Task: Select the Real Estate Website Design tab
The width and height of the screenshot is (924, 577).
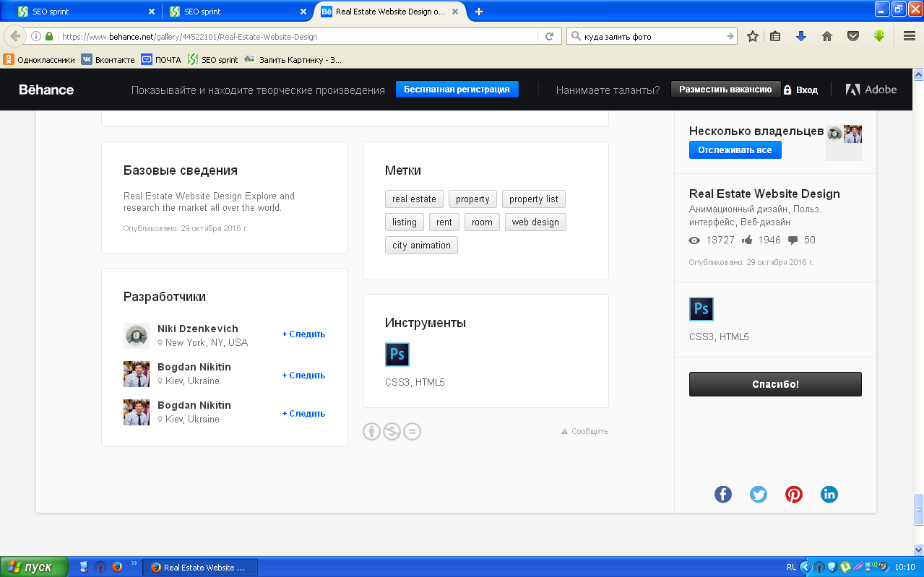Action: (391, 12)
